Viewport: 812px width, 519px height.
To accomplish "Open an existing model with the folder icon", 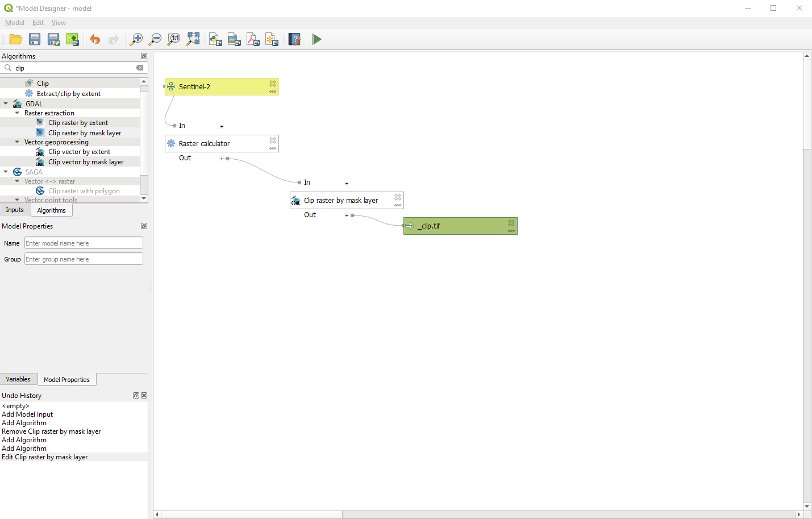I will (x=16, y=39).
